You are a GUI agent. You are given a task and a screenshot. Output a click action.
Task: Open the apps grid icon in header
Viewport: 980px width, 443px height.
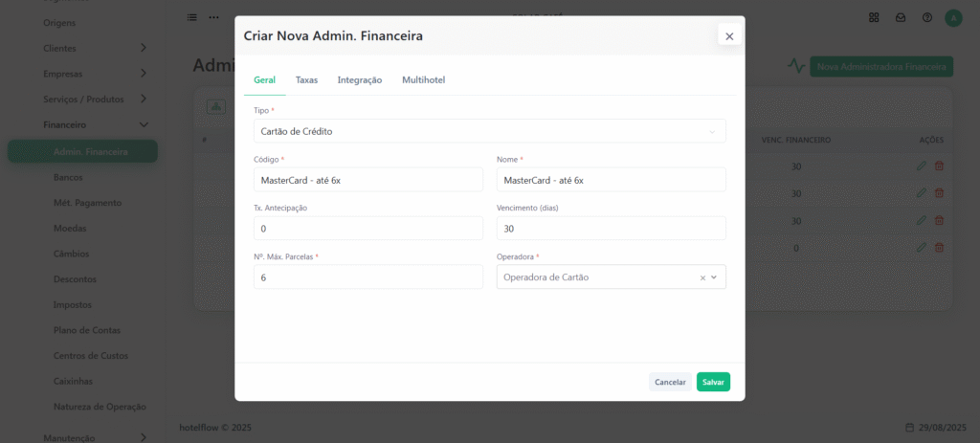(874, 17)
